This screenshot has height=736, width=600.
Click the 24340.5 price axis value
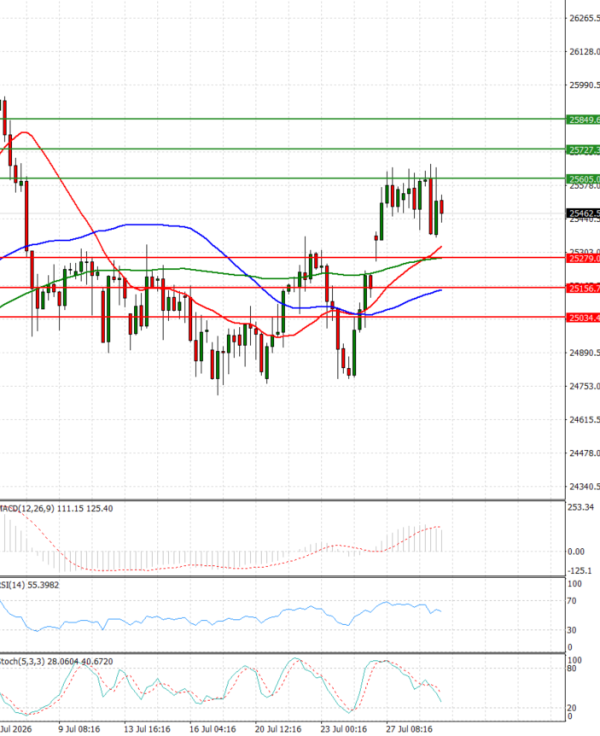[584, 487]
